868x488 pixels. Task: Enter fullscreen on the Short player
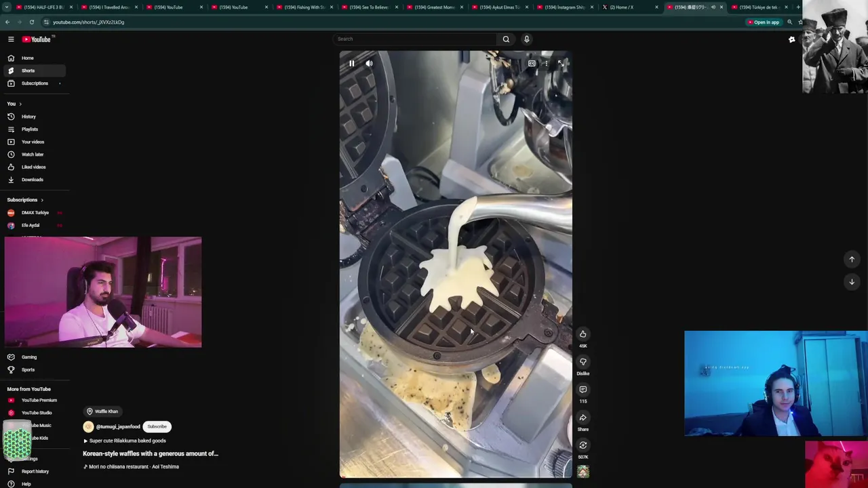point(561,64)
